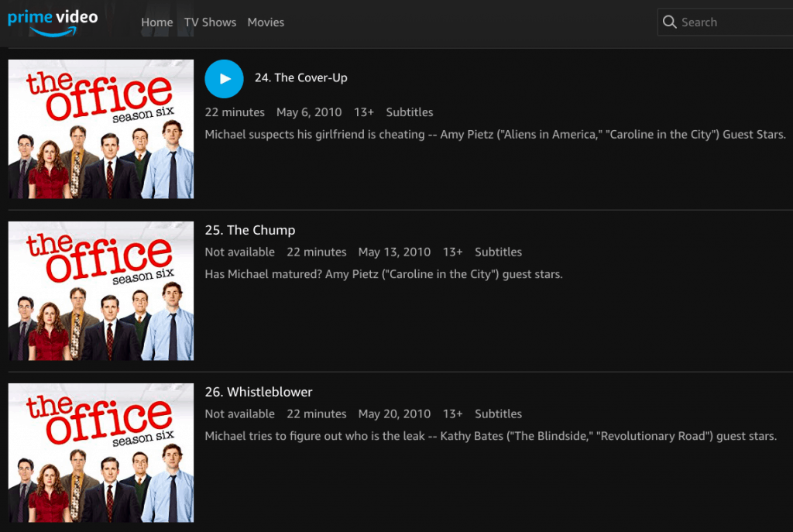Click 13+ rating on Whistleblower
Image resolution: width=793 pixels, height=532 pixels.
[452, 414]
